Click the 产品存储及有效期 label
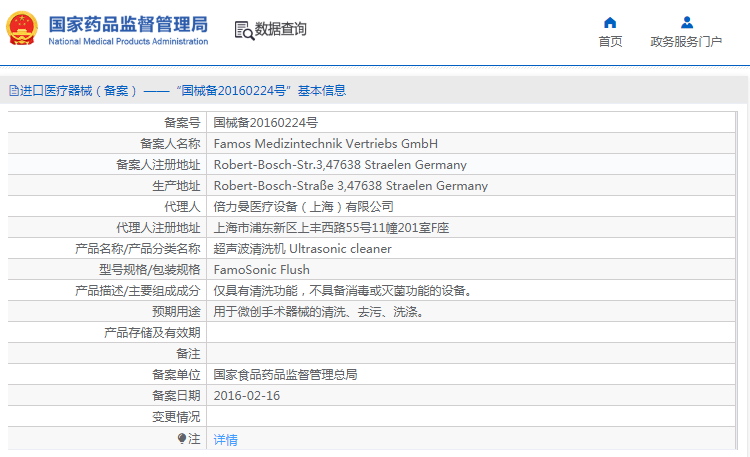The height and width of the screenshot is (457, 750). (x=152, y=333)
